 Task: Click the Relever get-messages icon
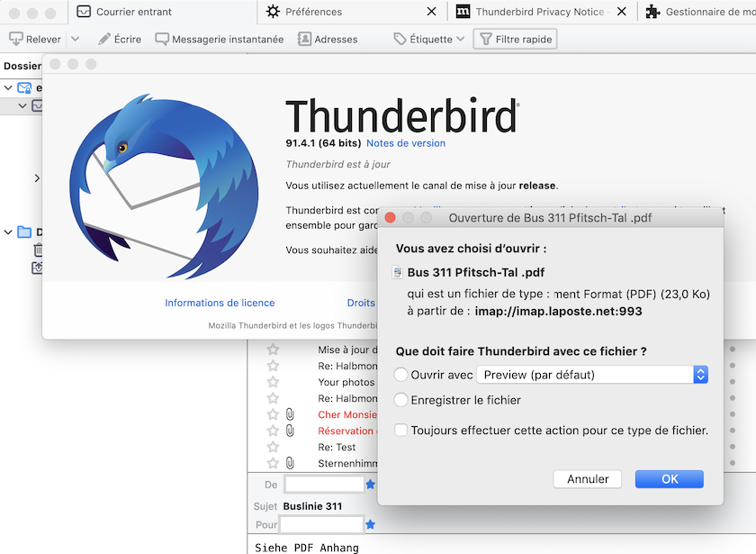(x=16, y=39)
